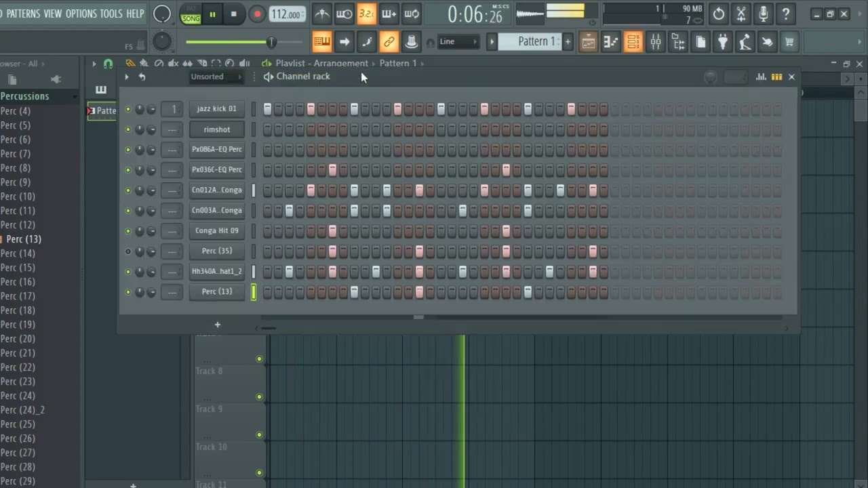Click the step editing arrow icon
This screenshot has width=868, height=488.
pos(344,42)
